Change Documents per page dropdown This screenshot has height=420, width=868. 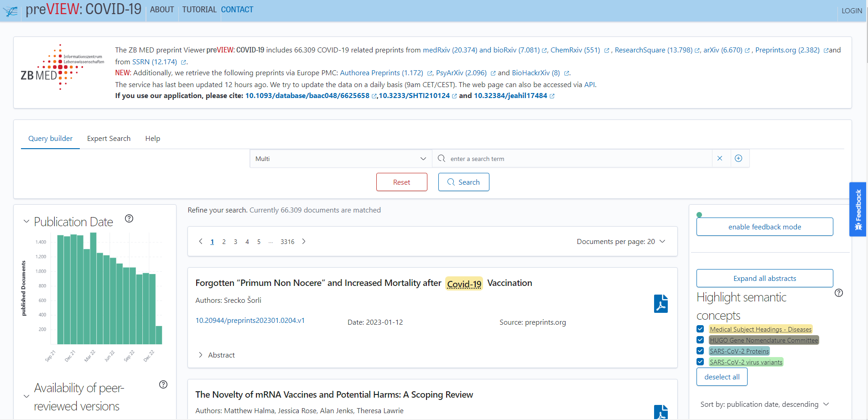point(621,242)
